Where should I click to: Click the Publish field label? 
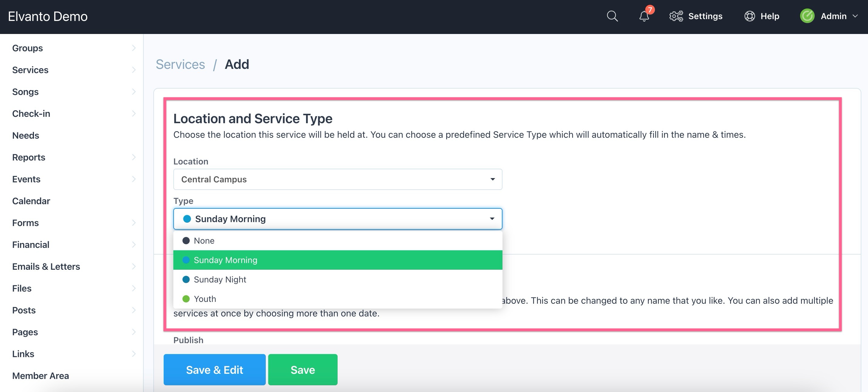(188, 340)
